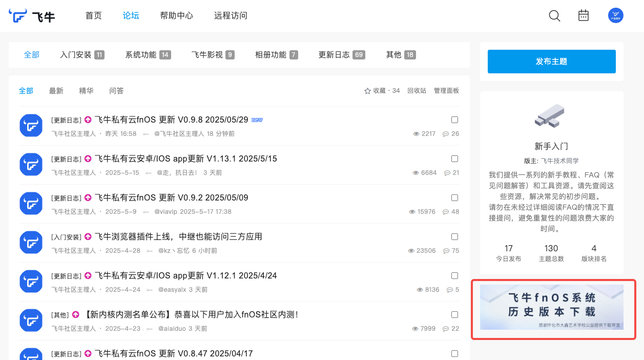This screenshot has height=360, width=644.
Task: Click the reply bubble icon showing 22
Action: 445,329
